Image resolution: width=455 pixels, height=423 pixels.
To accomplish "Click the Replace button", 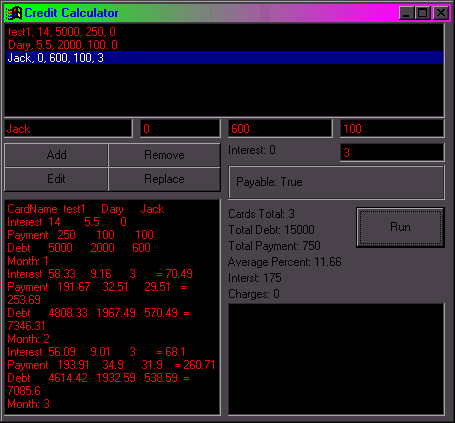I will tap(164, 179).
